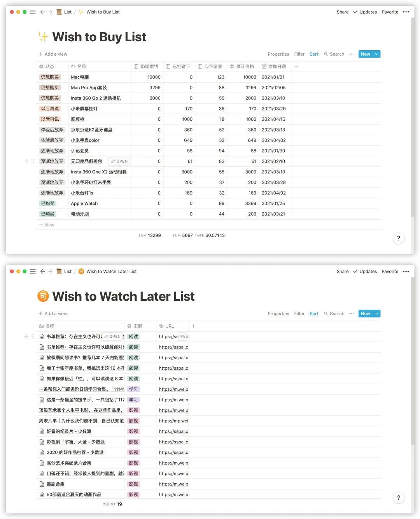Open Sort options in Wish to Buy List
The width and height of the screenshot is (420, 519).
pyautogui.click(x=314, y=54)
